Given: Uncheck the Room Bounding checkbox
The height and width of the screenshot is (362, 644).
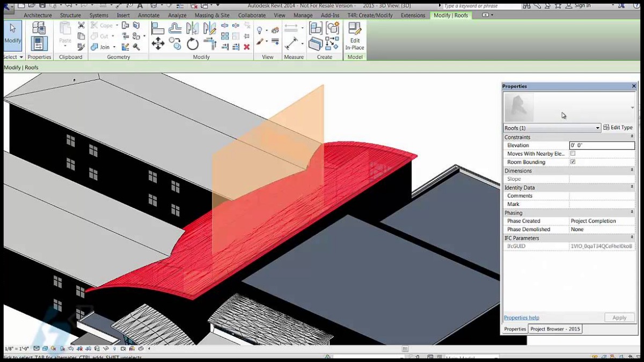Looking at the screenshot, I should point(573,162).
